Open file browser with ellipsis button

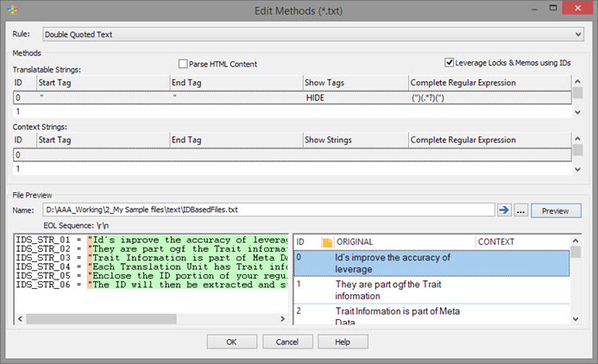click(520, 210)
